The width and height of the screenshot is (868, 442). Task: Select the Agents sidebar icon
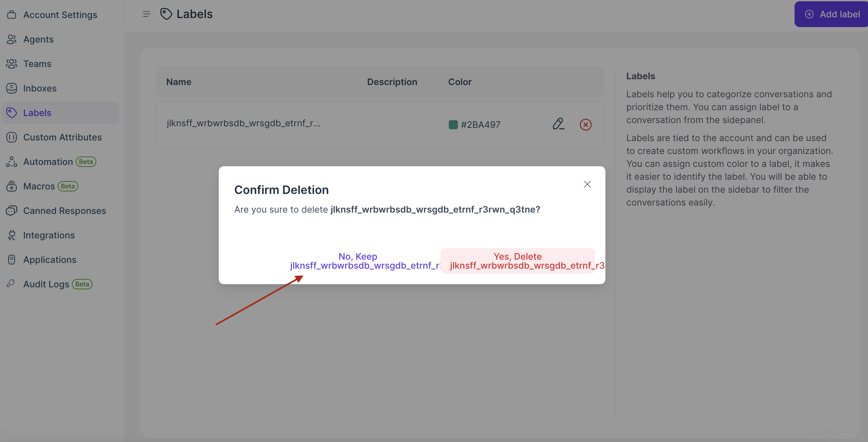(12, 39)
